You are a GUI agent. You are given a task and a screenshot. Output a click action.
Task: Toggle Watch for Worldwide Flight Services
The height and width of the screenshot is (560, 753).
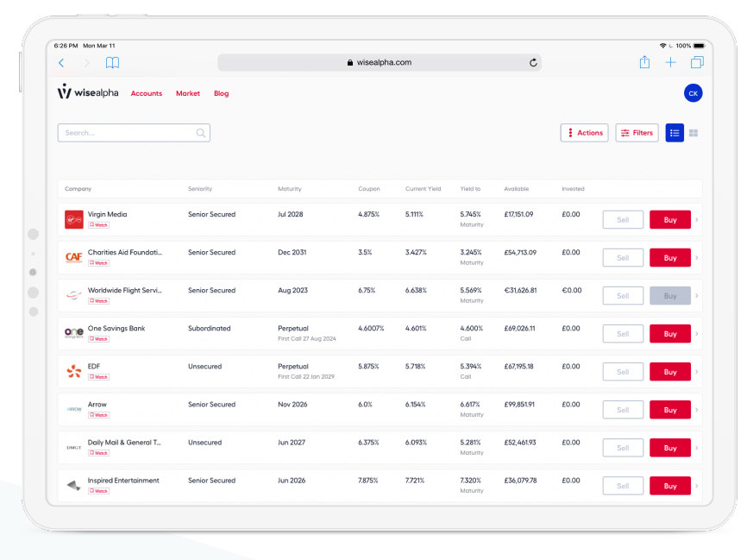point(98,300)
